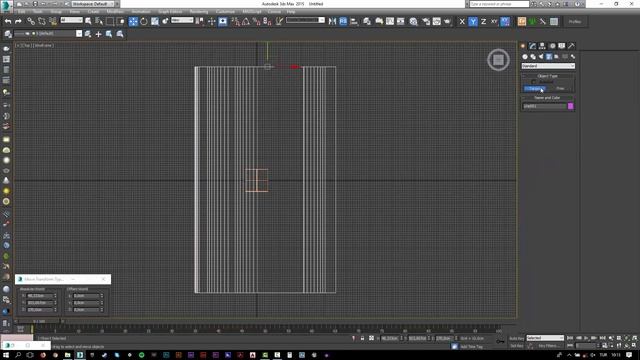
Task: Click the Target camera button
Action: coord(535,88)
